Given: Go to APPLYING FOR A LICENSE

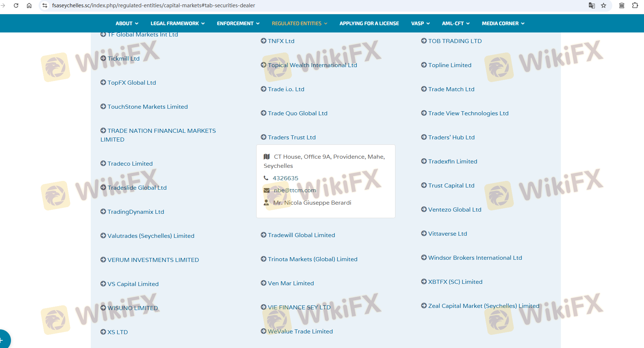Looking at the screenshot, I should point(369,23).
